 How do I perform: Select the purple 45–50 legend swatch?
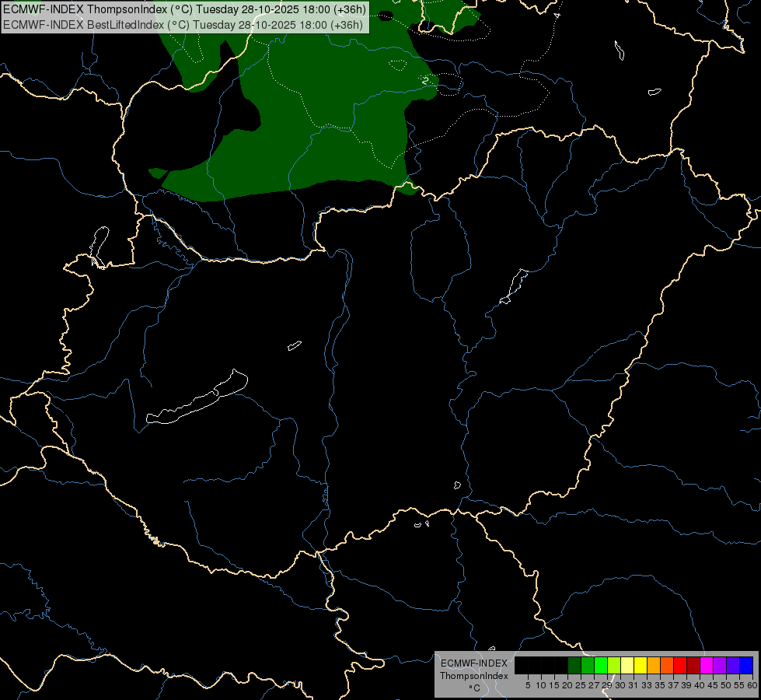[720, 665]
